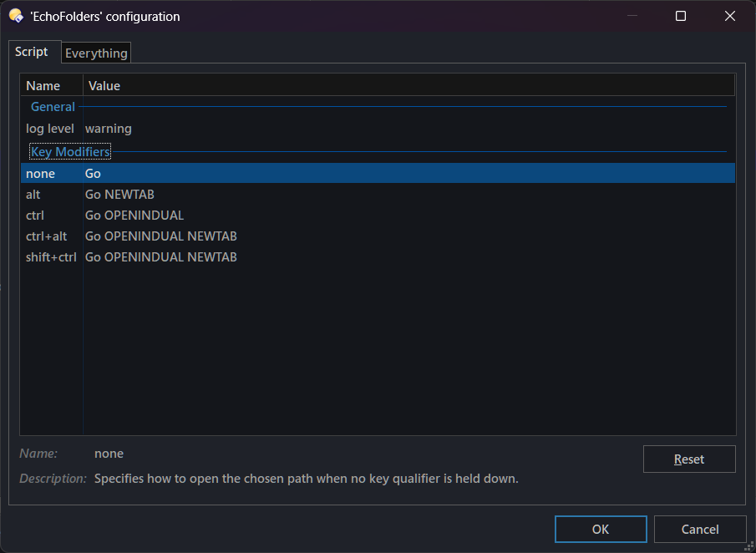Collapse the General group header
756x553 pixels.
[53, 107]
